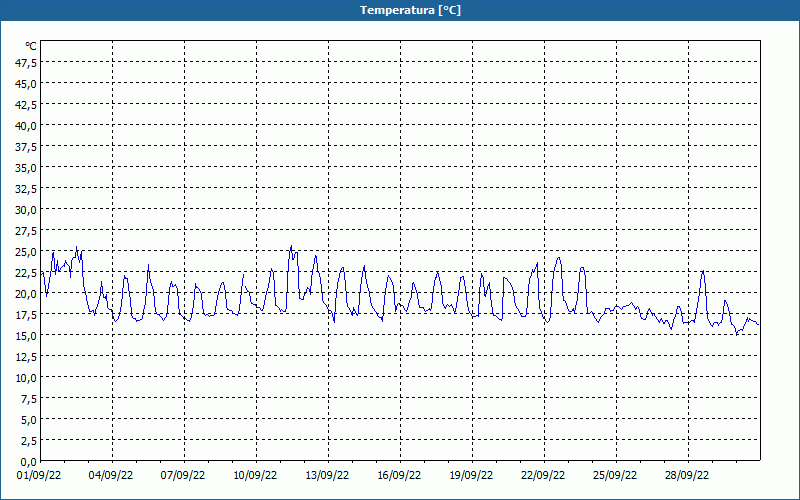Select the 25,0 y-axis label

(26, 252)
